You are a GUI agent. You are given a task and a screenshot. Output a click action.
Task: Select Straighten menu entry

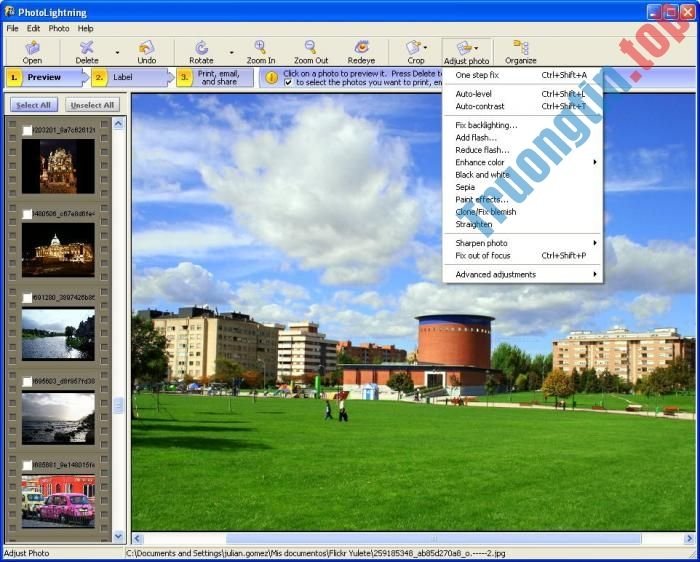(x=523, y=224)
